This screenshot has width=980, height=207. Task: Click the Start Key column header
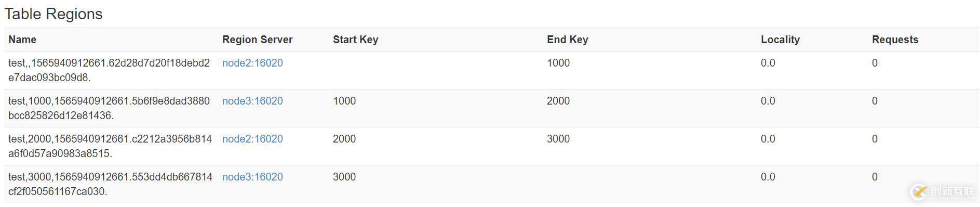356,40
